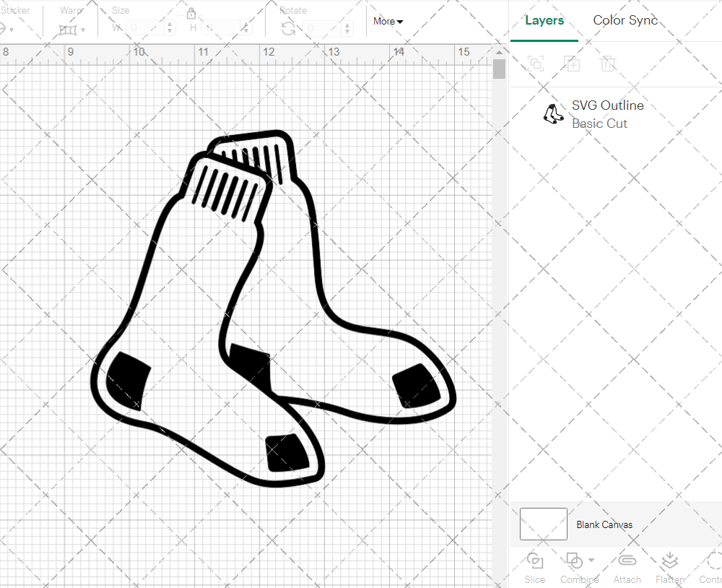Select the Layers tab
722x588 pixels.
[x=544, y=20]
